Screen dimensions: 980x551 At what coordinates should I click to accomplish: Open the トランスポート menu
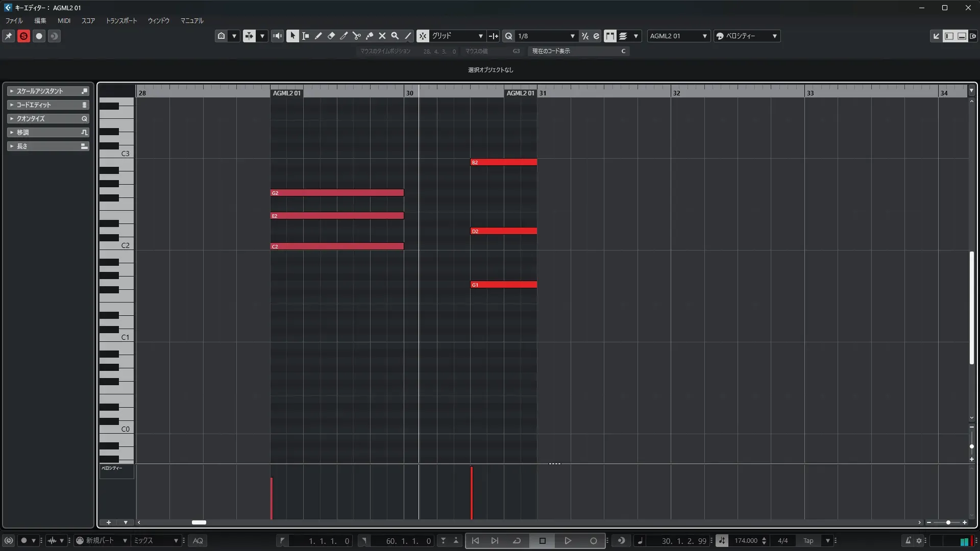pyautogui.click(x=121, y=21)
